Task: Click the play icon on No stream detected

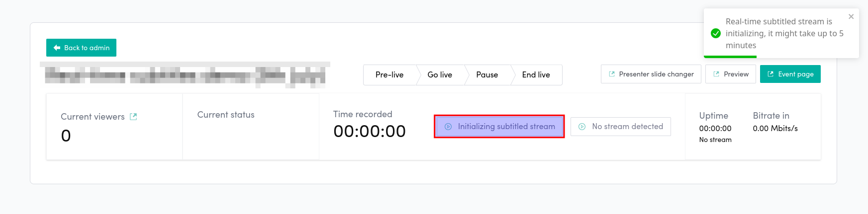Action: (582, 127)
